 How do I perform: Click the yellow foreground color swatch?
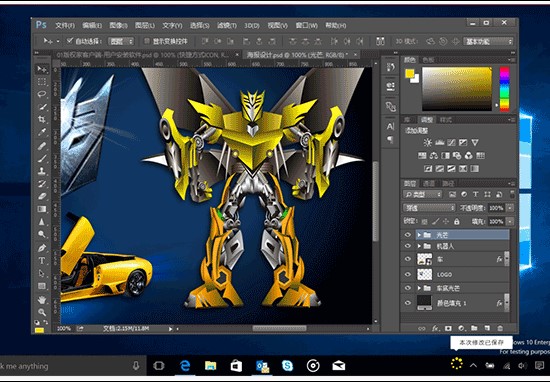click(x=409, y=73)
